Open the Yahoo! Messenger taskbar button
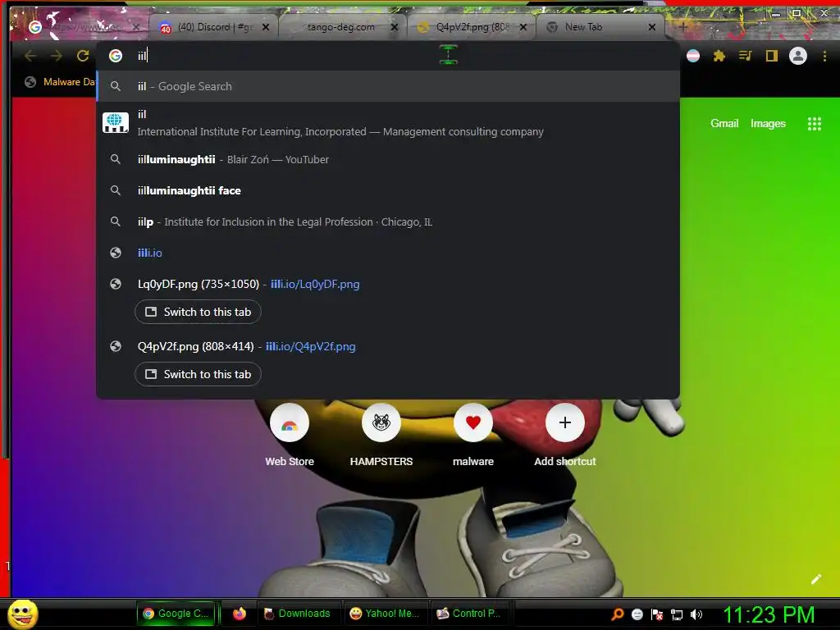The width and height of the screenshot is (840, 630). click(384, 614)
